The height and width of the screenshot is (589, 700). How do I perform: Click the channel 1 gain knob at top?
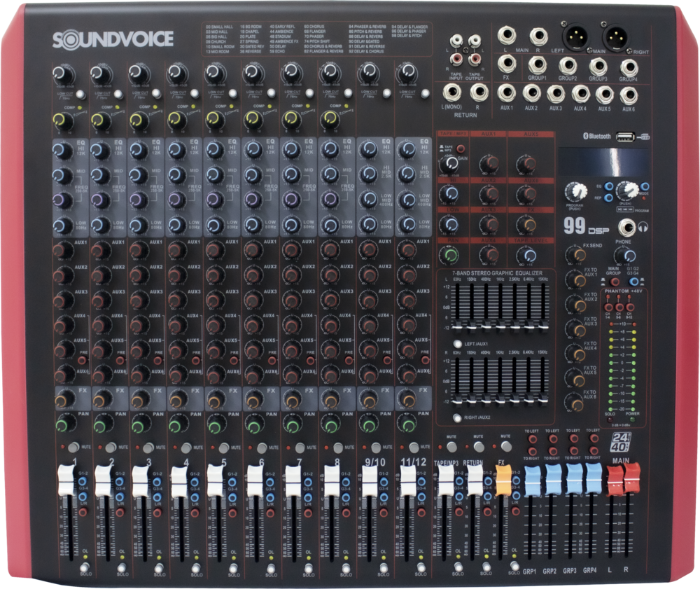pyautogui.click(x=62, y=74)
